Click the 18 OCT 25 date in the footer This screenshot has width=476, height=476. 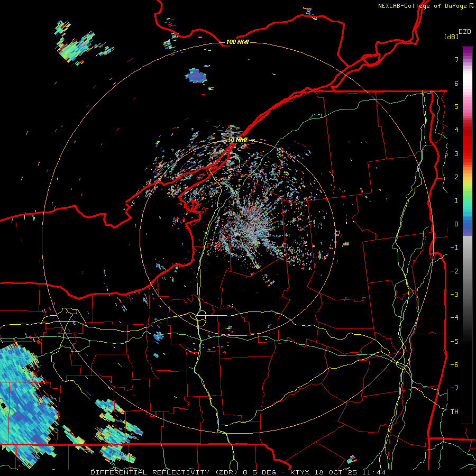[335, 472]
